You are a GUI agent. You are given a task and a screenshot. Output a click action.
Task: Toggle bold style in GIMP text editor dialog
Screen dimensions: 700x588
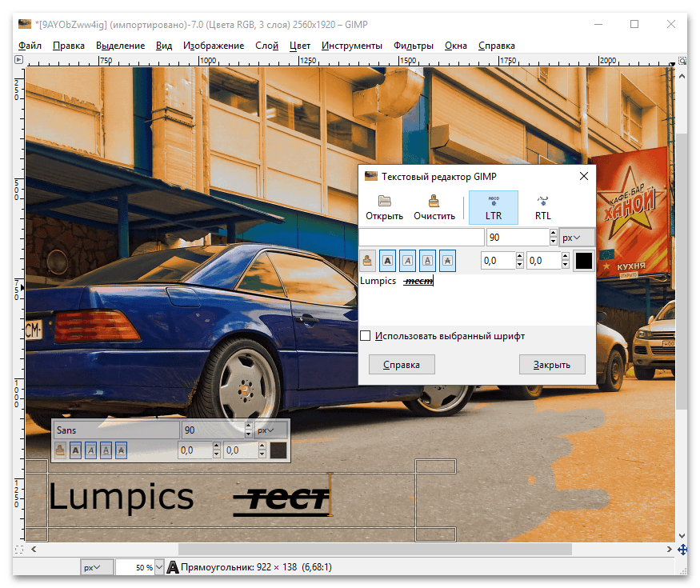click(387, 260)
